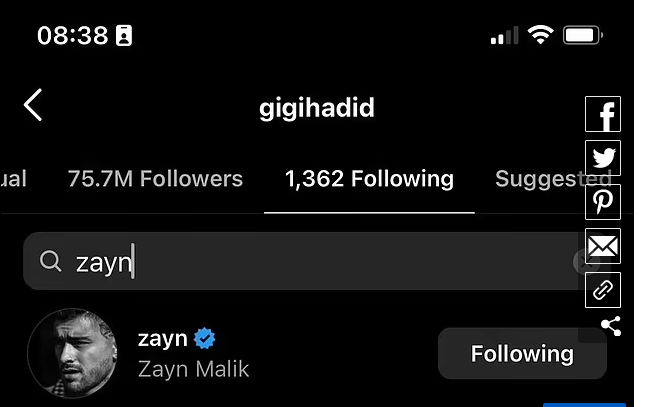Switch to the Suggested tab
This screenshot has height=407, width=651.
[x=553, y=179]
